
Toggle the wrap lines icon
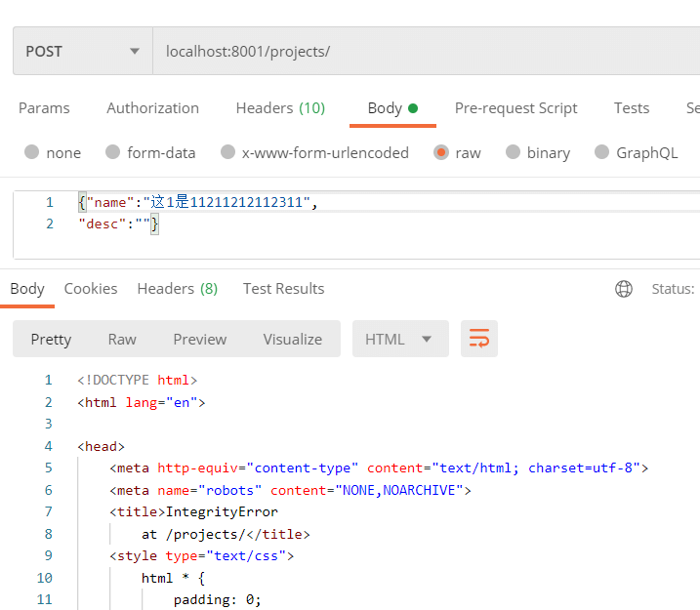[479, 339]
